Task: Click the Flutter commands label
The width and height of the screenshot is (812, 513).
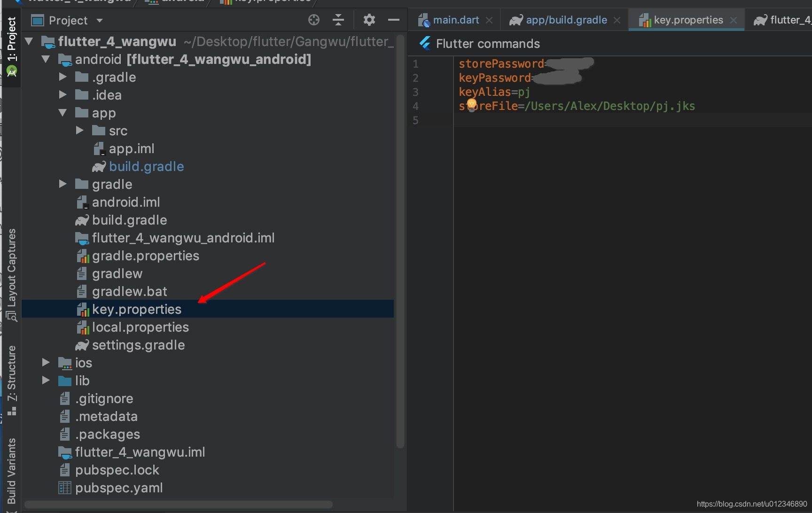Action: tap(488, 44)
